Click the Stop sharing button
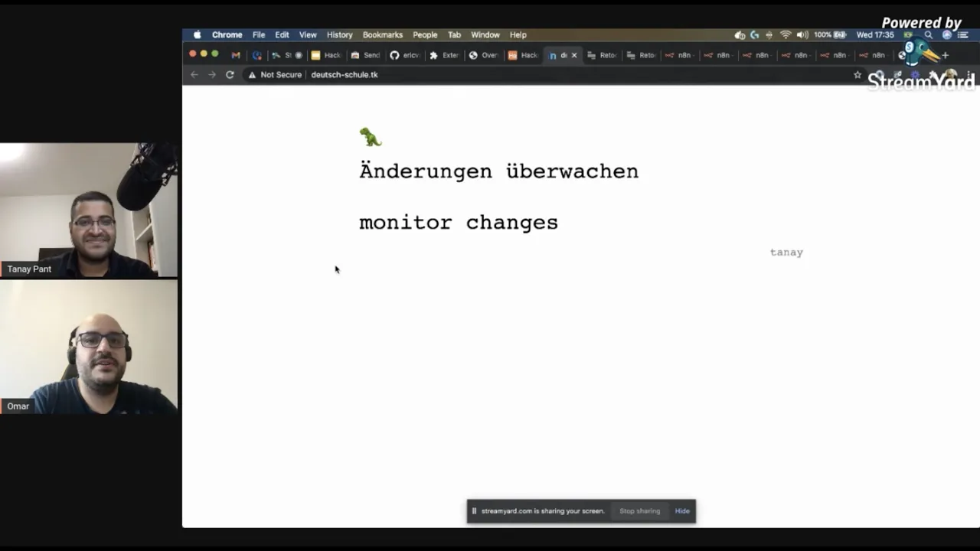The height and width of the screenshot is (551, 980). [x=639, y=510]
